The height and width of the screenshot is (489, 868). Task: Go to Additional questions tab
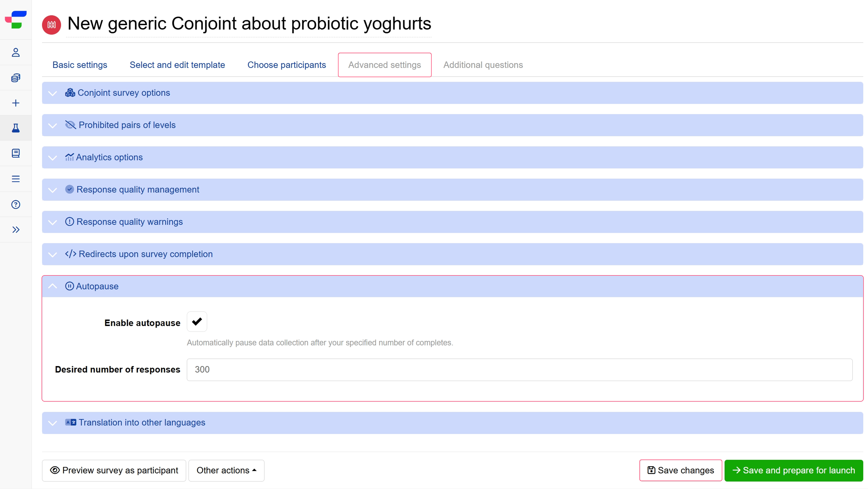(x=483, y=65)
